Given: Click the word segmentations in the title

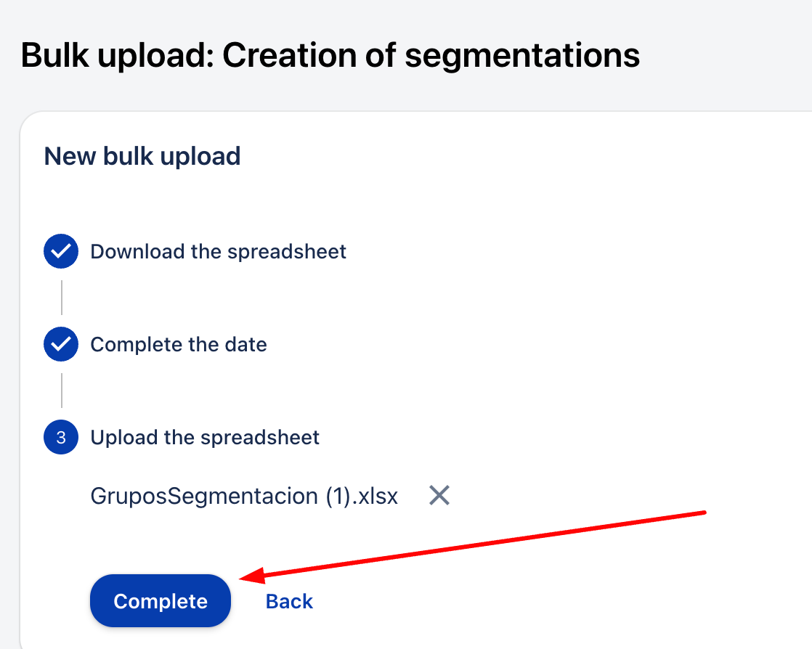Looking at the screenshot, I should [x=522, y=55].
